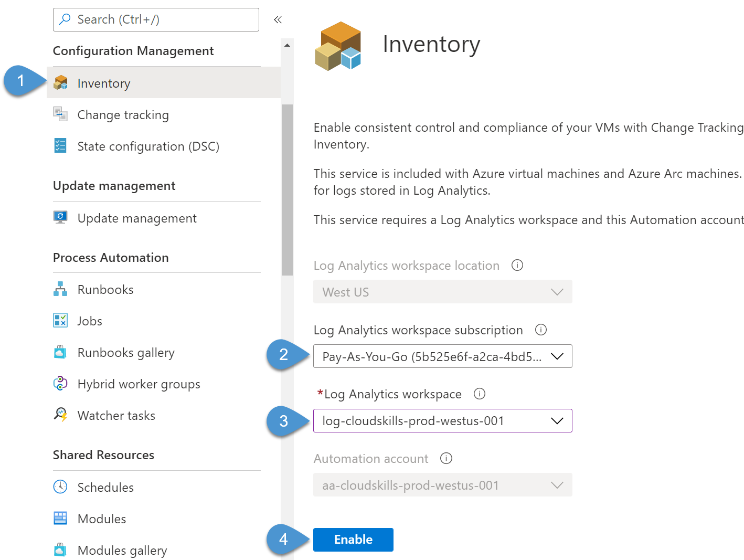Collapse the sidebar using the double chevron
Image resolution: width=744 pixels, height=560 pixels.
pyautogui.click(x=278, y=19)
